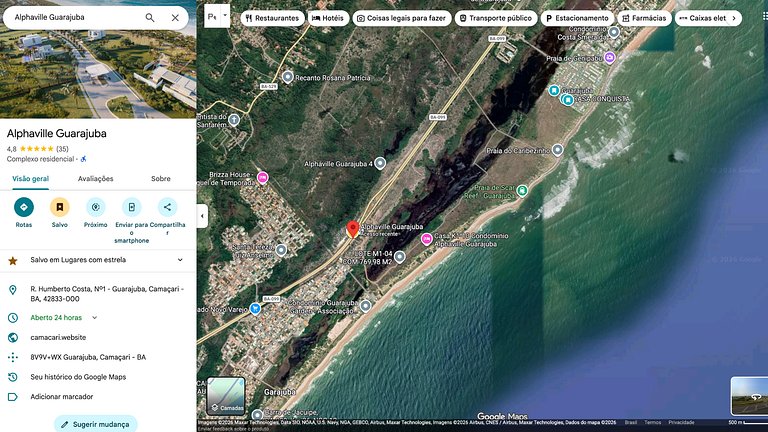Select the Restaurantes filter chip
The image size is (768, 432).
pyautogui.click(x=272, y=18)
